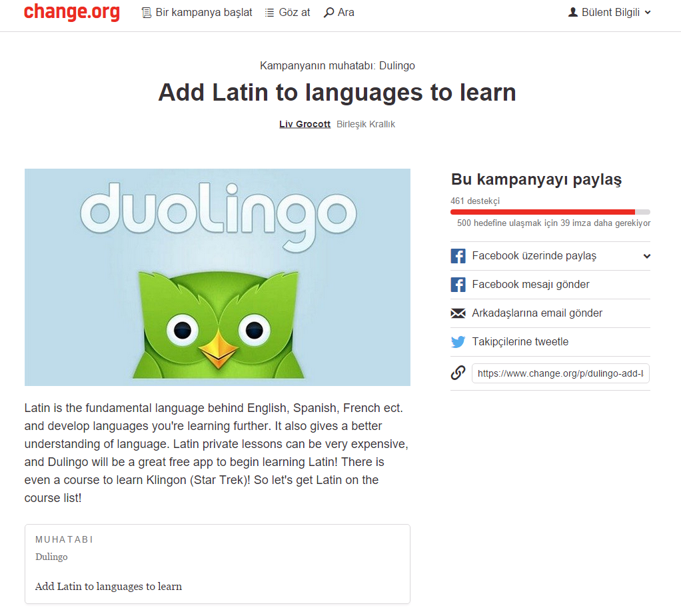Open the Bülent Bilgili account dropdown
Image resolution: width=681 pixels, height=616 pixels.
(610, 12)
